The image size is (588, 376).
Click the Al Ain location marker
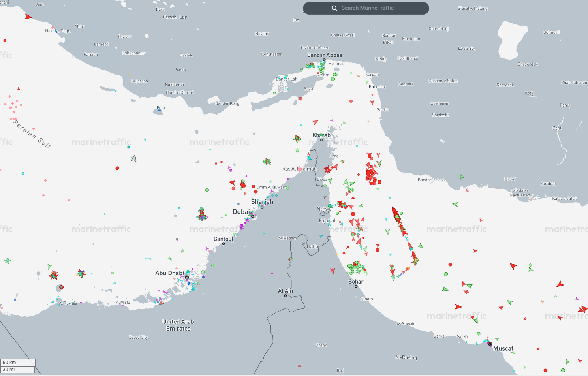point(286,295)
